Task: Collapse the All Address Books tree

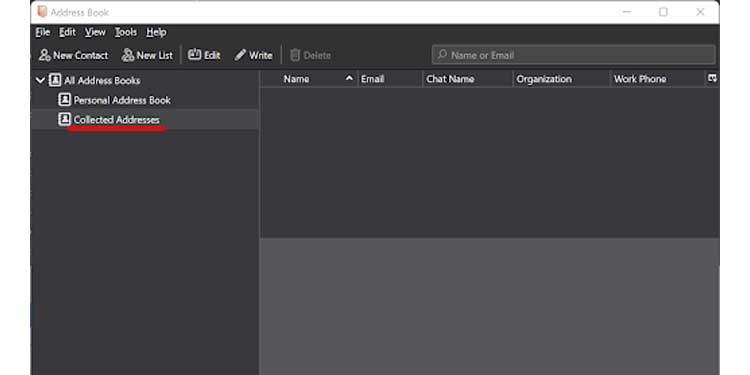Action: tap(40, 80)
